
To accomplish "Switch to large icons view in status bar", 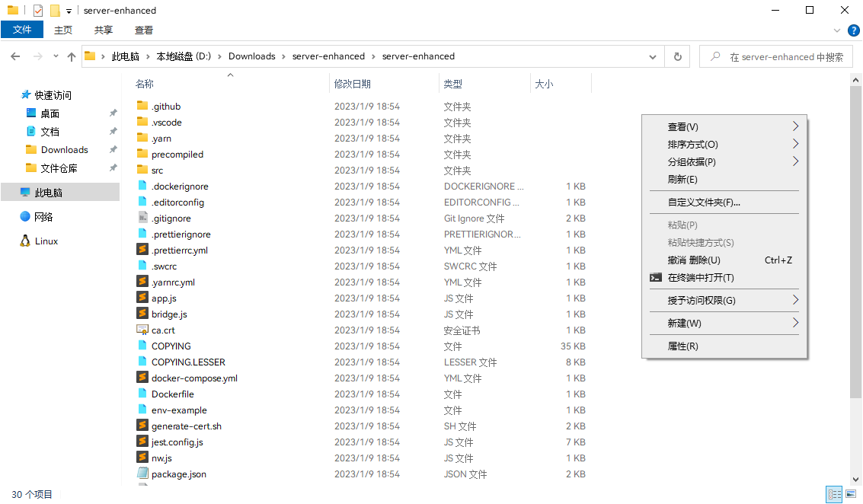I will click(x=851, y=495).
